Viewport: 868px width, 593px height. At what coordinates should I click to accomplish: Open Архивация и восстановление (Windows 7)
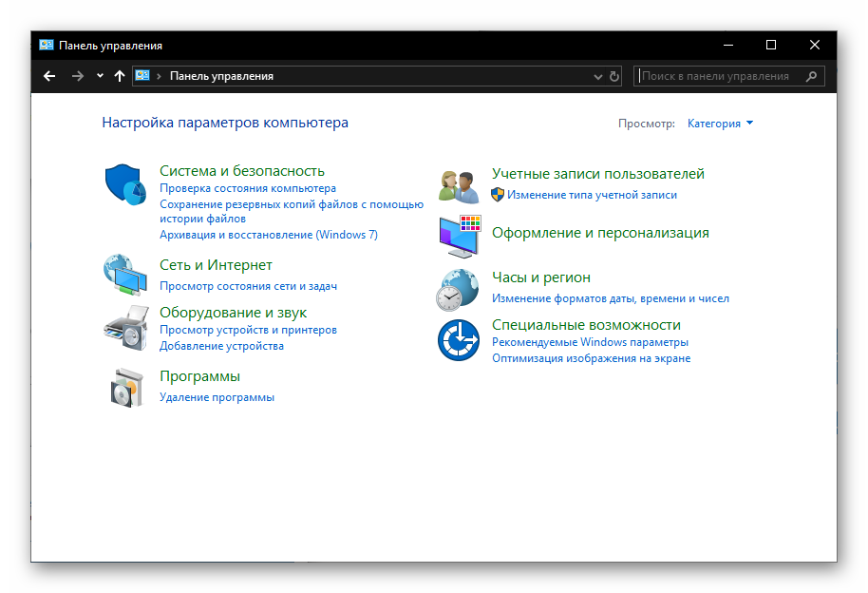point(269,235)
